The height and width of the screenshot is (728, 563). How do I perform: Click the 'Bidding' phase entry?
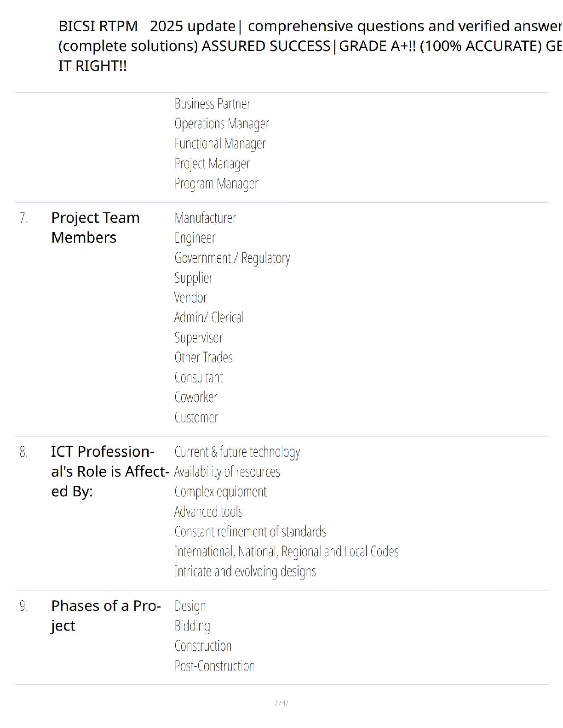(x=192, y=626)
